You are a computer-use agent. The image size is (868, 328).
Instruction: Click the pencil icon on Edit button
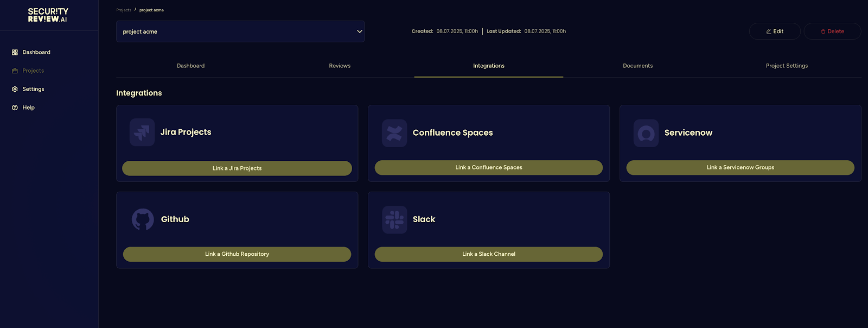(x=768, y=31)
